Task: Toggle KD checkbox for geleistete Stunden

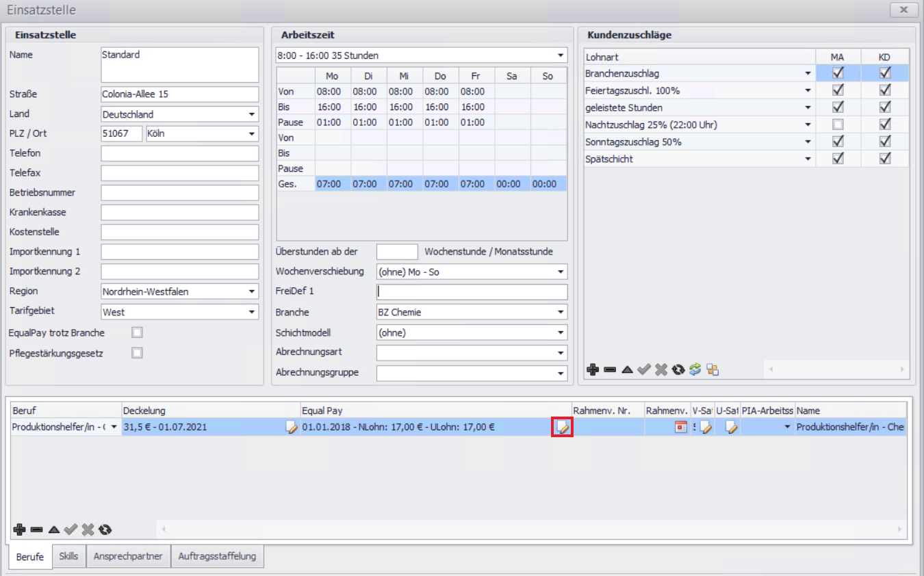Action: click(x=884, y=107)
